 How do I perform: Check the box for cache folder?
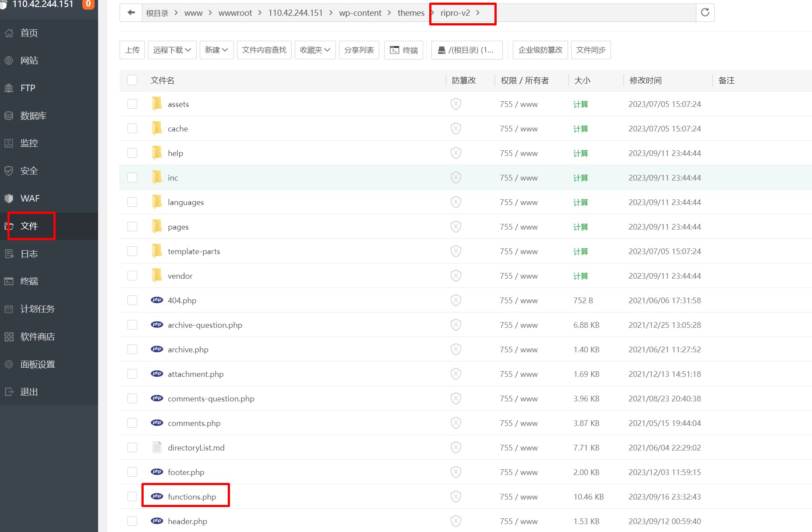[x=132, y=128]
